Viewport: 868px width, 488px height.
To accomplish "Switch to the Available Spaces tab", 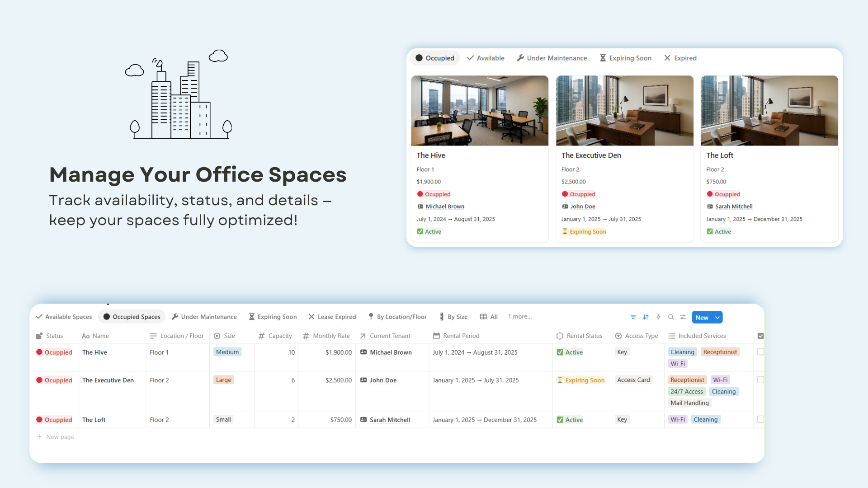I will (64, 317).
